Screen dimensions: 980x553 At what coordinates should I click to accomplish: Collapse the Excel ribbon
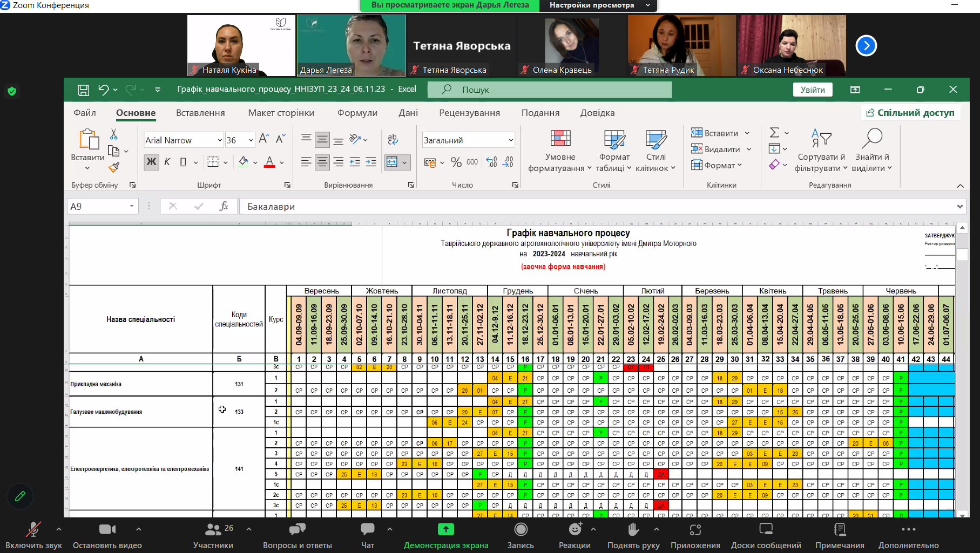click(960, 186)
